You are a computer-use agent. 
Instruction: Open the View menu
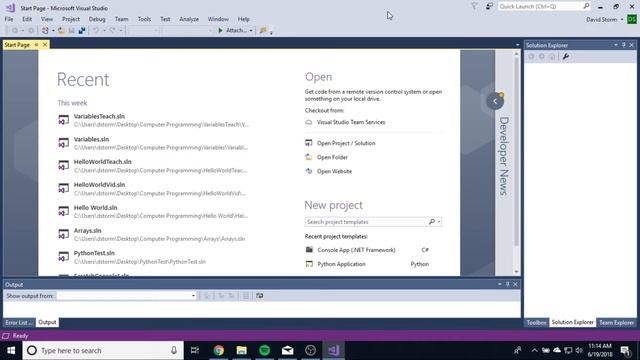47,19
